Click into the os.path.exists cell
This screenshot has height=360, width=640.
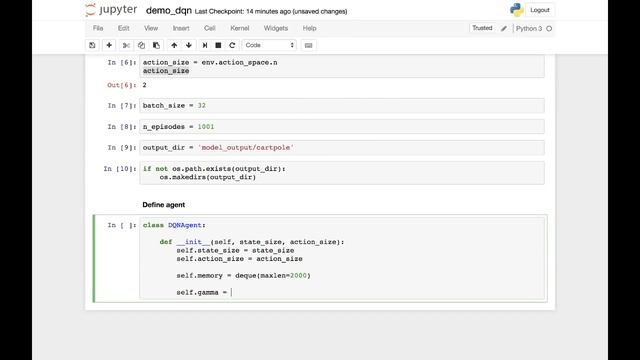point(342,173)
